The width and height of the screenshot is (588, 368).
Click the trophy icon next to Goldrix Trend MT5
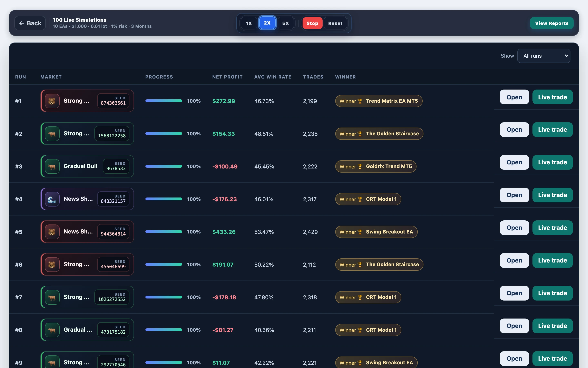pyautogui.click(x=360, y=166)
